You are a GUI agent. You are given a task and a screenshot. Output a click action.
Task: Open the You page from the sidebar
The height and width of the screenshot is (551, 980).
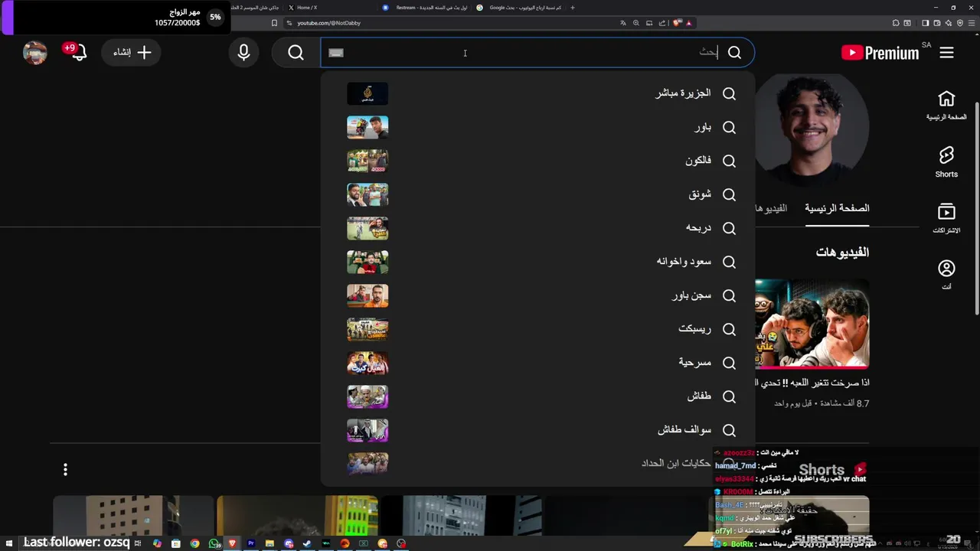[946, 275]
